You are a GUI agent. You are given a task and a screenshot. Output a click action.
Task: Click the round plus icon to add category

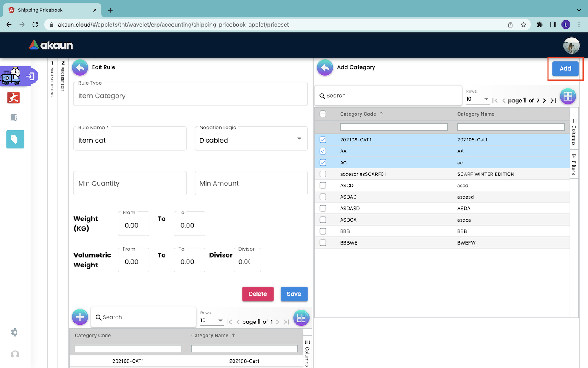[x=80, y=317]
